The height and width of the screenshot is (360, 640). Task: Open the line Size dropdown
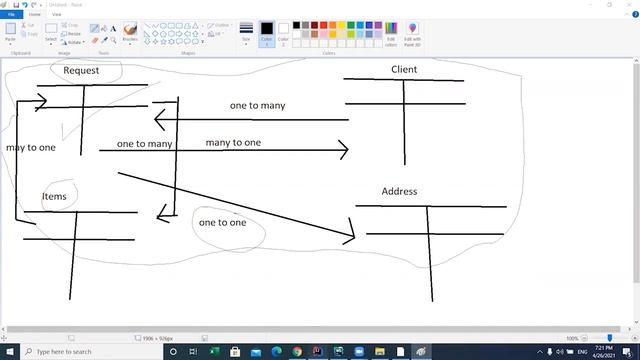(x=246, y=34)
